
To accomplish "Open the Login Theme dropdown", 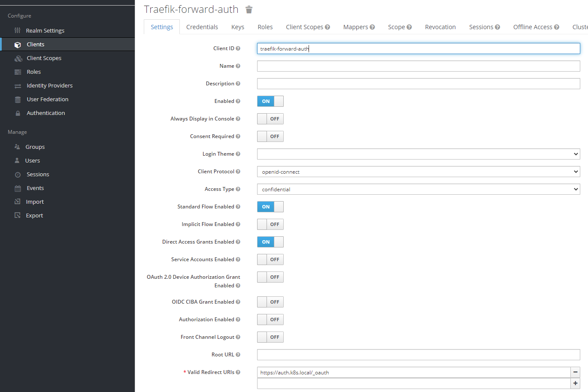I will 418,154.
